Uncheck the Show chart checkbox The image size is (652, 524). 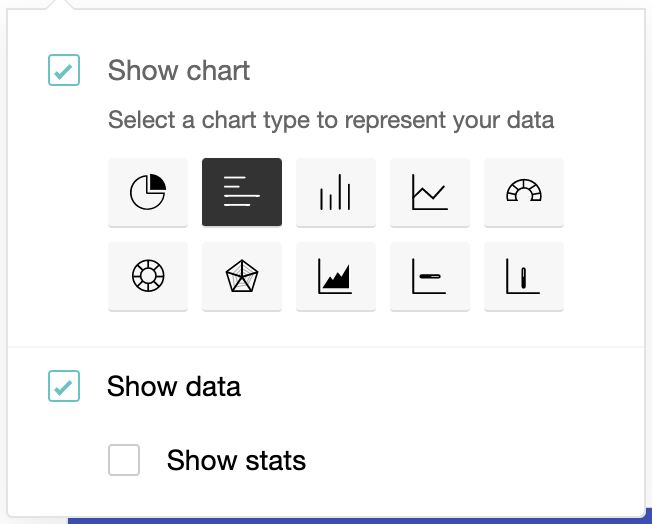click(x=64, y=71)
